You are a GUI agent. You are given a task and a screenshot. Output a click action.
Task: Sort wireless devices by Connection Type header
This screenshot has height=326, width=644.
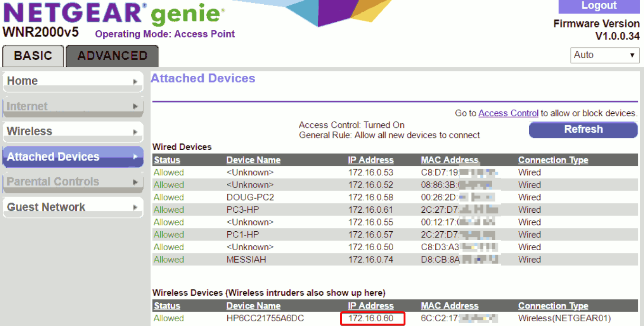coord(553,306)
